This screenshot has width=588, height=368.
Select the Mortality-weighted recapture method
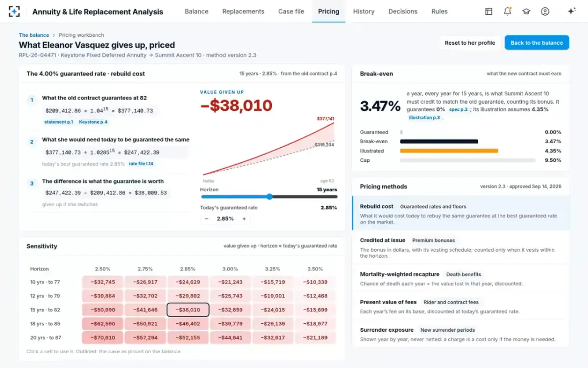[461, 279]
